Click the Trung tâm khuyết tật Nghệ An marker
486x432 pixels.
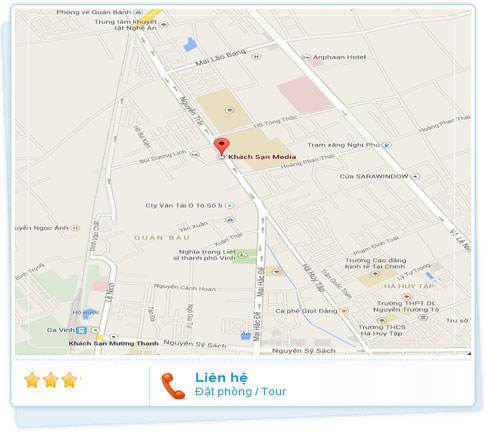coord(163,25)
